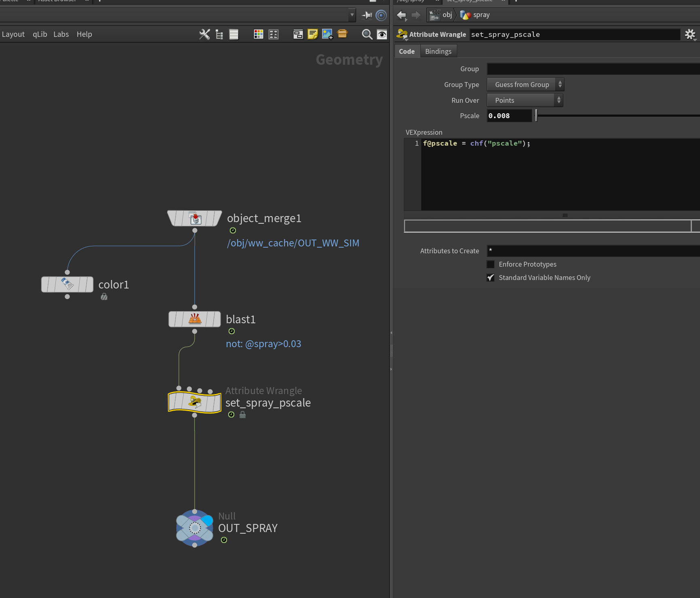Screen dimensions: 700x598
Task: Open the color palette grid icon
Action: (259, 34)
